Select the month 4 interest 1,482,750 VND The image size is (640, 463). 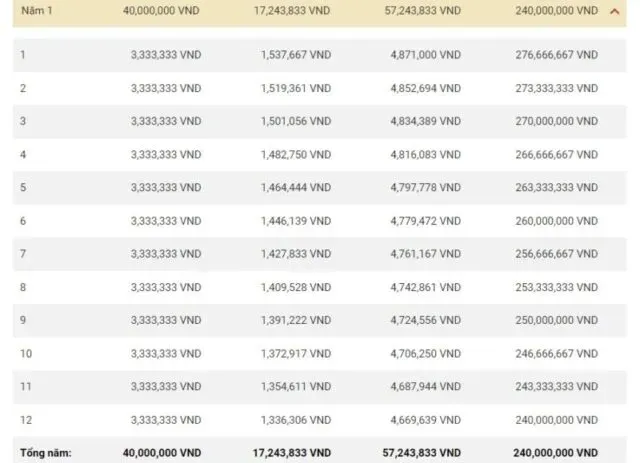pos(294,155)
